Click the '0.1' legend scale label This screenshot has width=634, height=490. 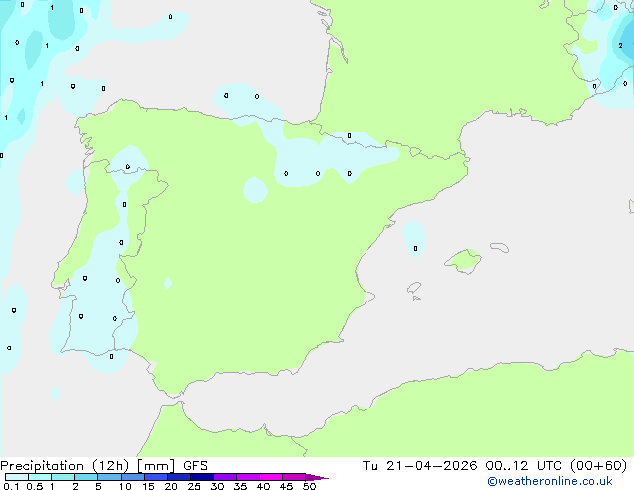pos(11,486)
